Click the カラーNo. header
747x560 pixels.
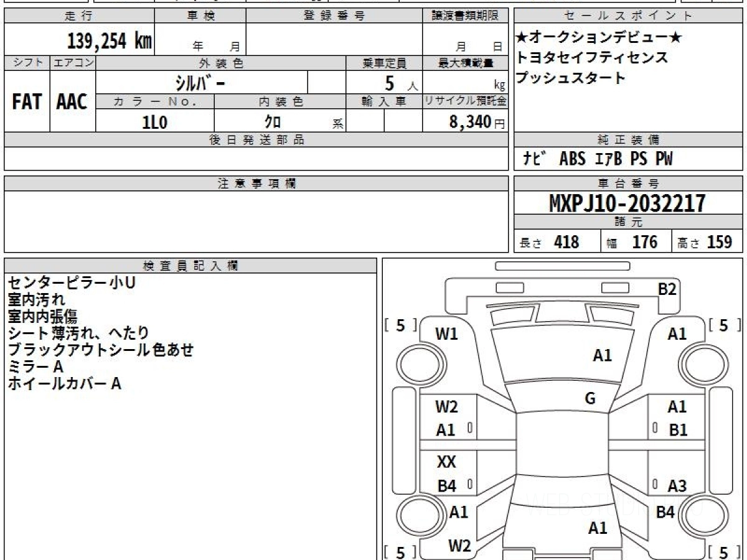[x=155, y=101]
